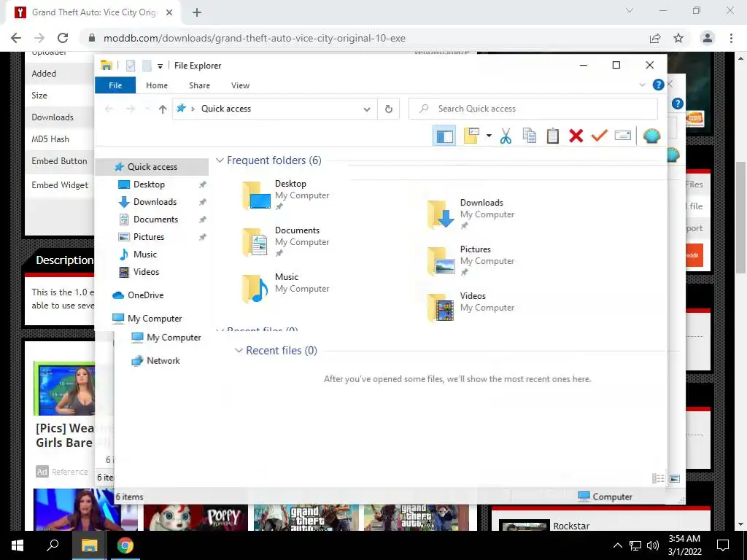Click the yellow folder options toolbar icon
The width and height of the screenshot is (747, 560).
[x=471, y=136]
